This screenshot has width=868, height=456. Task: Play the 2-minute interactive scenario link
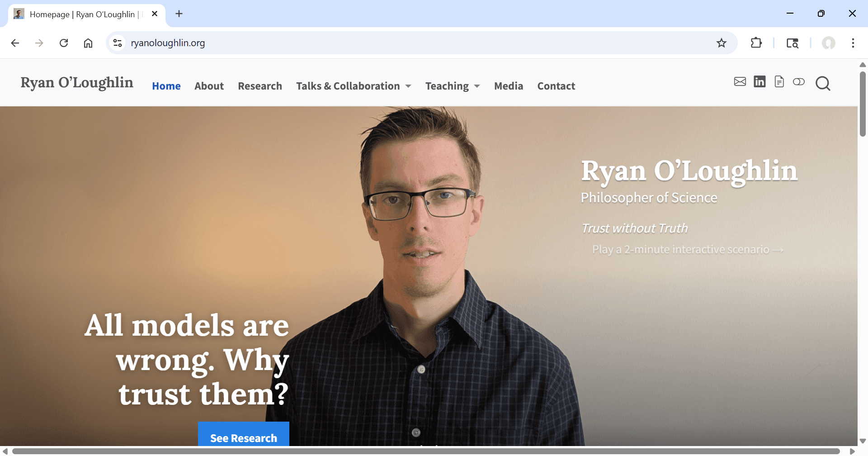point(688,249)
